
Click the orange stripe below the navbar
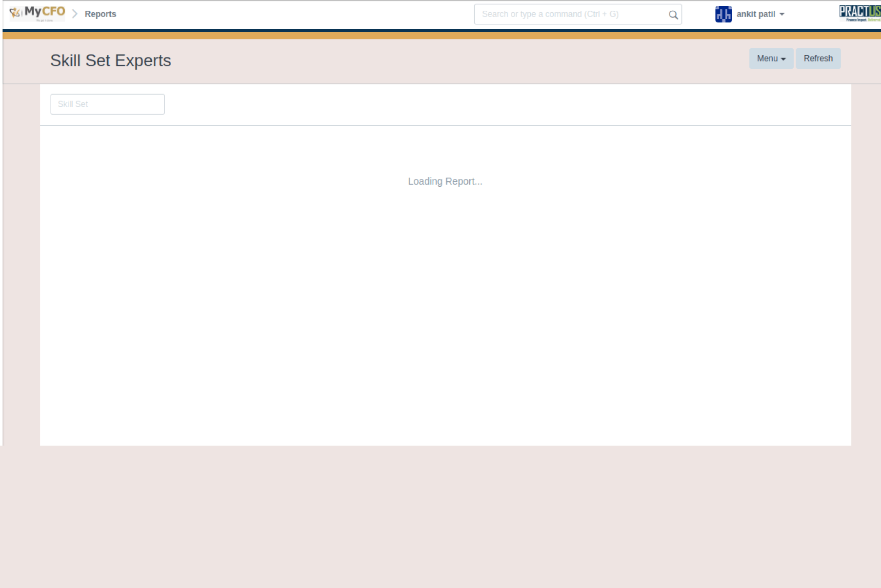(x=439, y=36)
